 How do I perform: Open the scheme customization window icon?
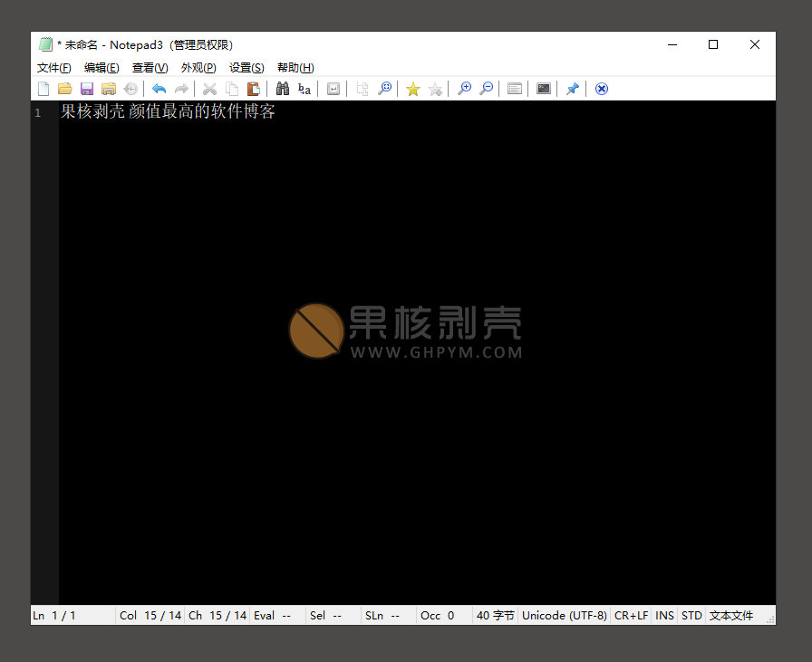coord(514,89)
